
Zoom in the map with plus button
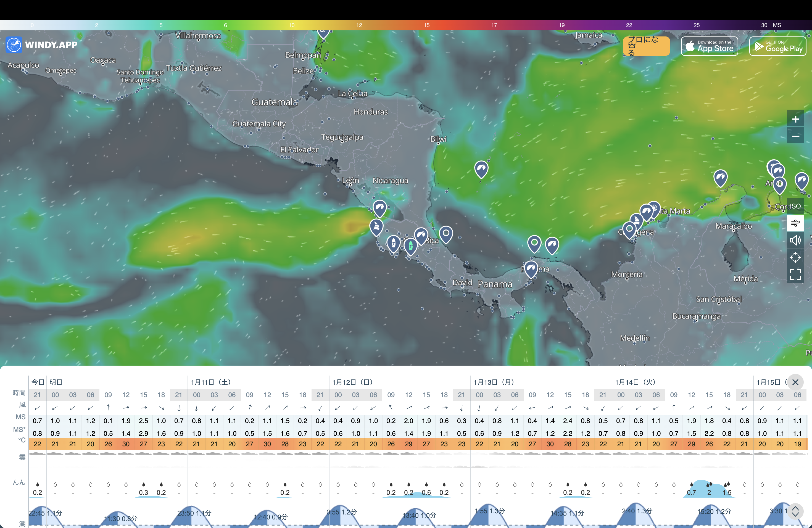(x=795, y=119)
